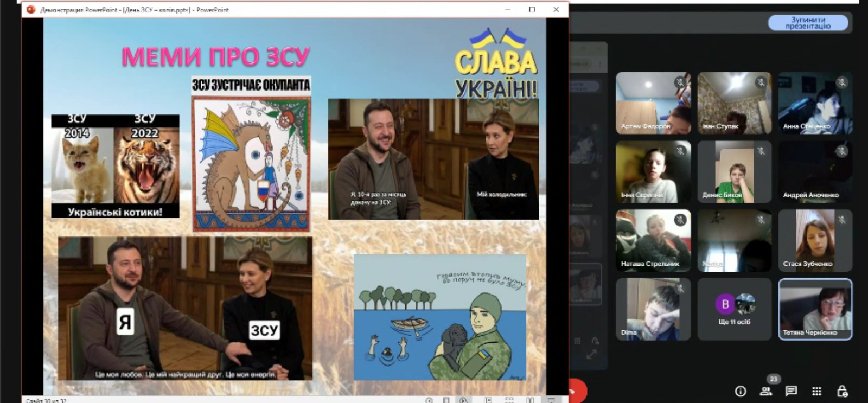
Task: Click the mute indicator on Наташа Стрельник's tile
Action: tap(680, 220)
